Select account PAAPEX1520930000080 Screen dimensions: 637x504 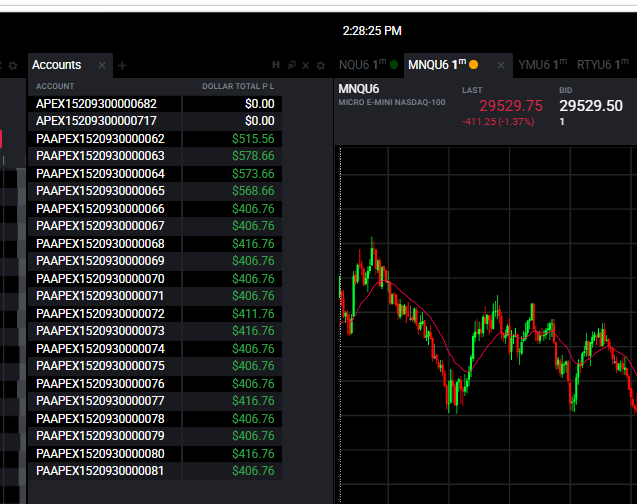tap(100, 453)
